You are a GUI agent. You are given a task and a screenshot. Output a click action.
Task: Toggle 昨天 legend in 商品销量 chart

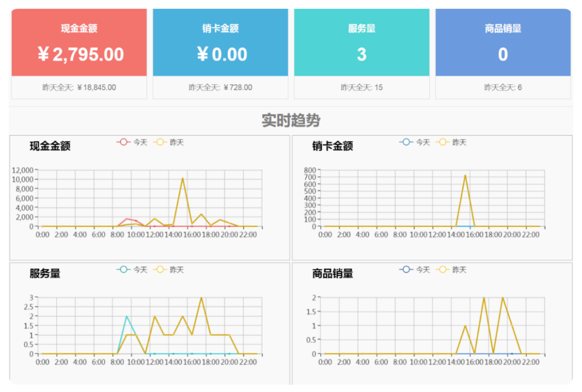pos(451,270)
